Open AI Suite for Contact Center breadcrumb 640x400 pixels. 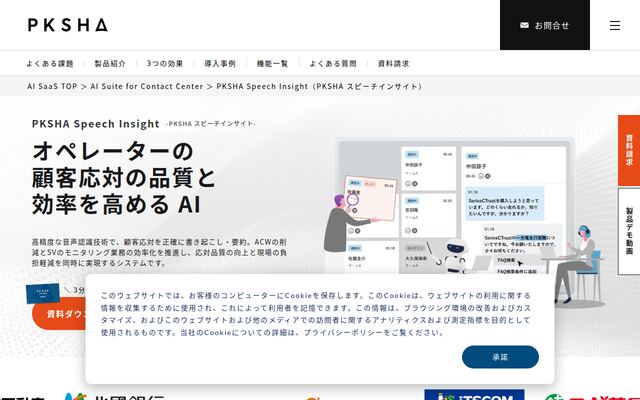147,87
